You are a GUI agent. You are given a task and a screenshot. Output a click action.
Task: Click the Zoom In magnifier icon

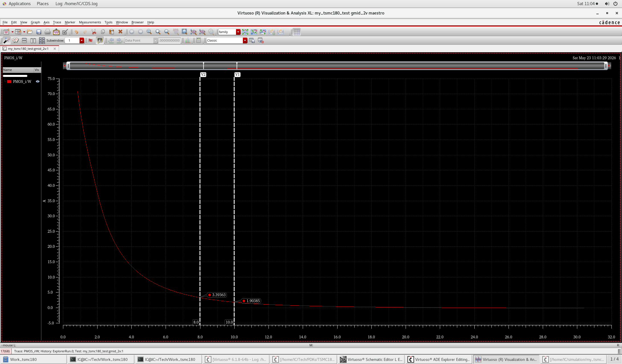pos(158,32)
